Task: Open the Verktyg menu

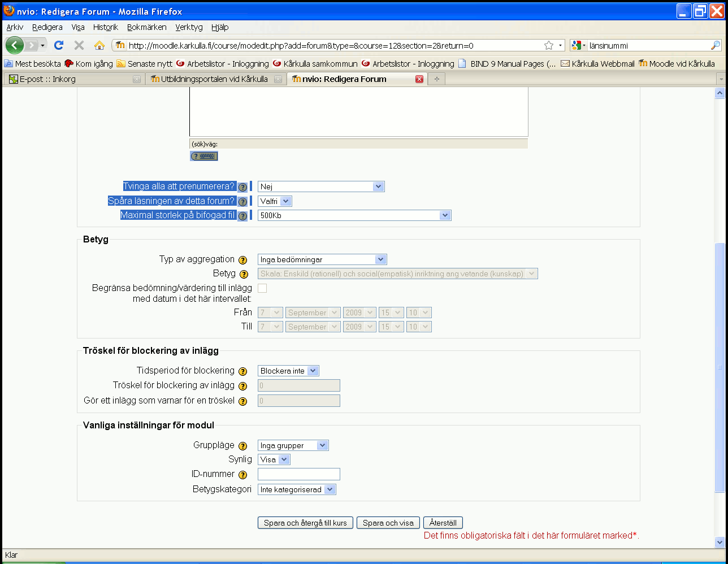Action: (189, 27)
